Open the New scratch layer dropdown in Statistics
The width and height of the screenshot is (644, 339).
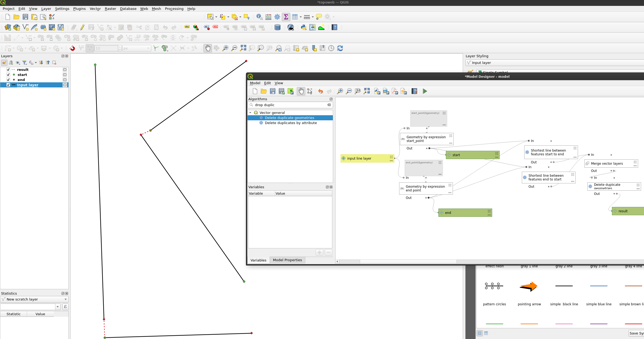[x=34, y=299]
